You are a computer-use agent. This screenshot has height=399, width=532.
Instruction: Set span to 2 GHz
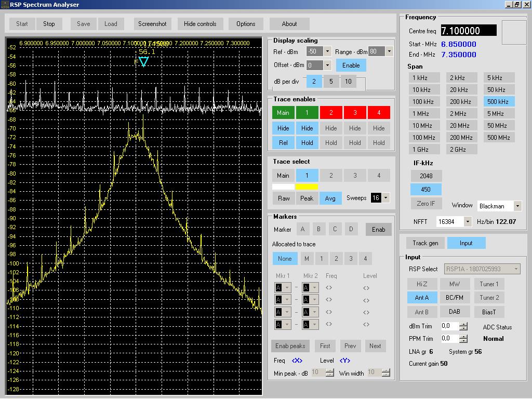461,149
